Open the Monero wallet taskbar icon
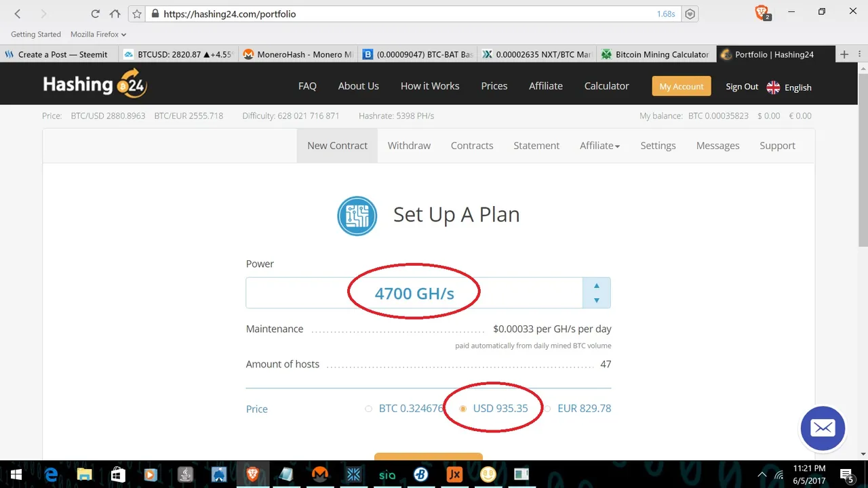The width and height of the screenshot is (868, 488). point(319,474)
